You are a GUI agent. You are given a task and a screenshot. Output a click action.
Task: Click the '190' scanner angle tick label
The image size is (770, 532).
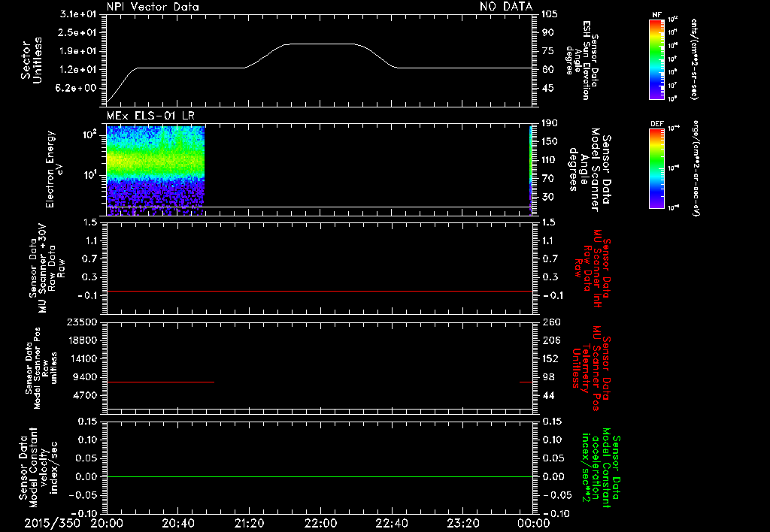click(x=550, y=123)
